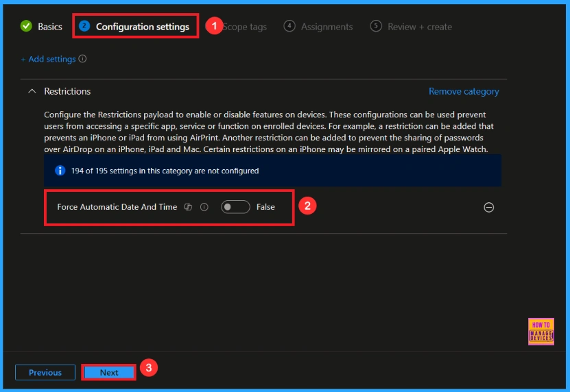The width and height of the screenshot is (570, 392).
Task: Click the step 2 circle icon
Action: click(84, 26)
